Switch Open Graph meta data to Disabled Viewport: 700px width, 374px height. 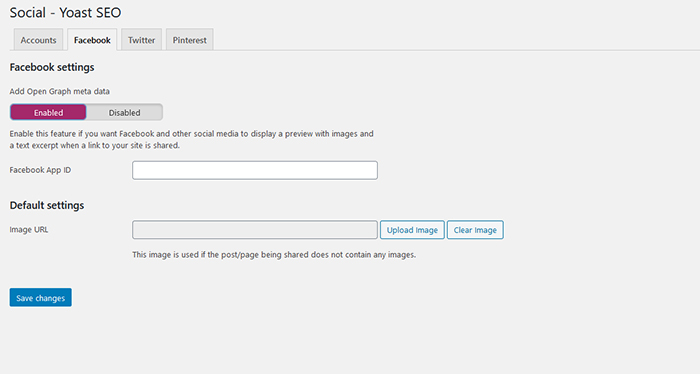125,112
